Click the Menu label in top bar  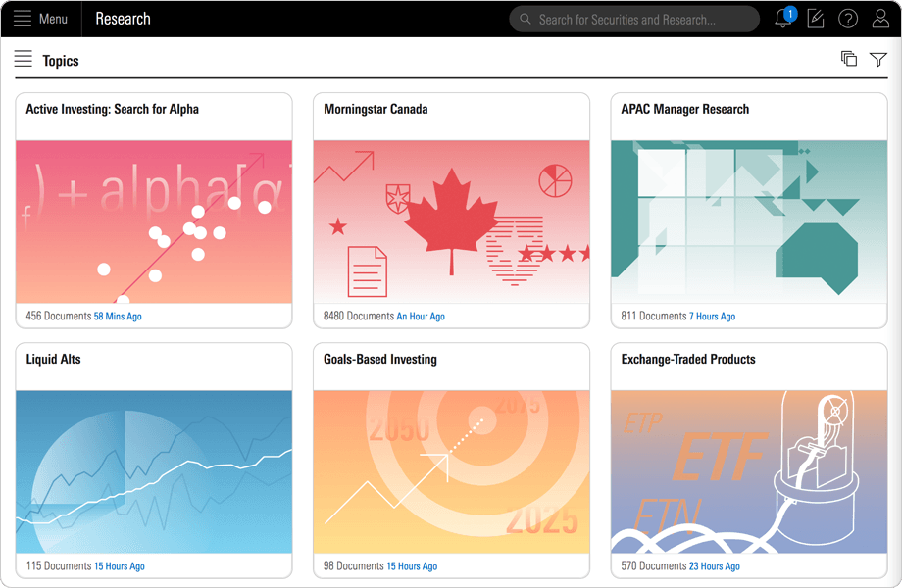pyautogui.click(x=53, y=19)
